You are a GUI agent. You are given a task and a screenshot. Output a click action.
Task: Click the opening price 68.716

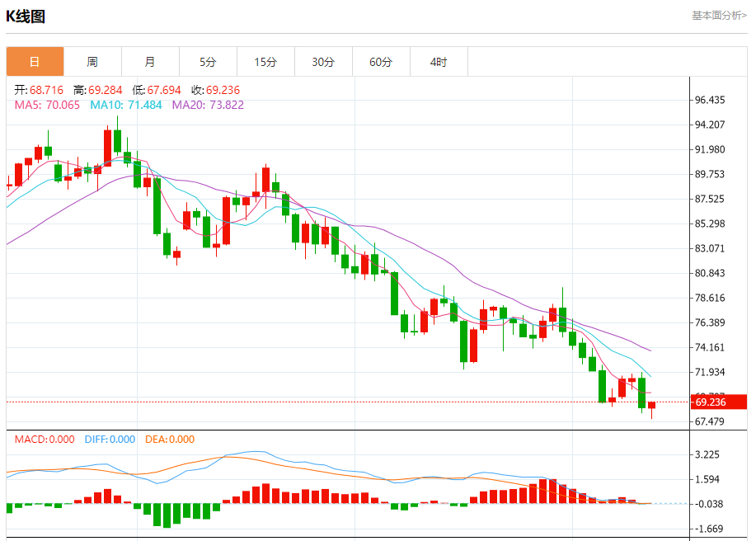click(x=46, y=90)
